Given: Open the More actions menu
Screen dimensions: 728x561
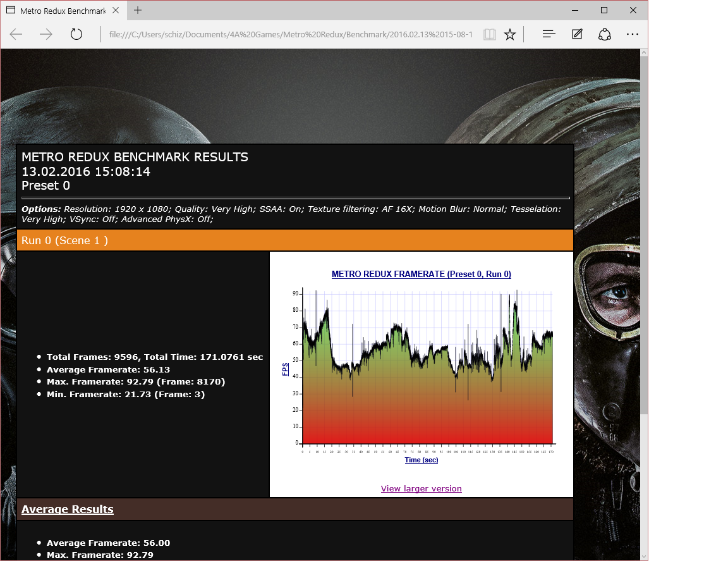Looking at the screenshot, I should coord(633,34).
